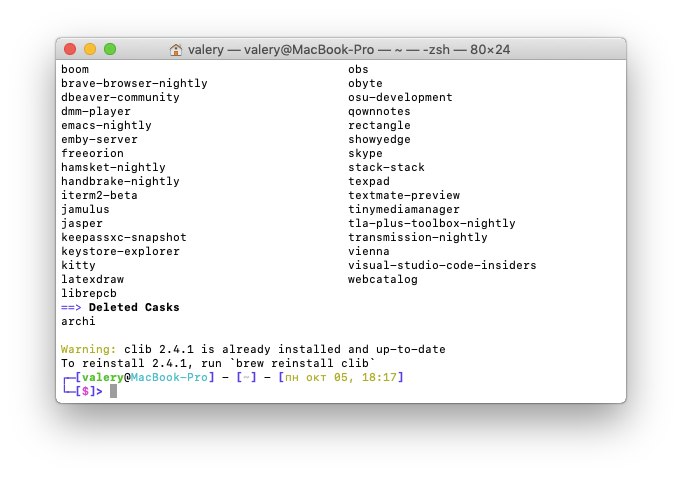682x477 pixels.
Task: Click the 'obs' cask name
Action: click(x=358, y=70)
